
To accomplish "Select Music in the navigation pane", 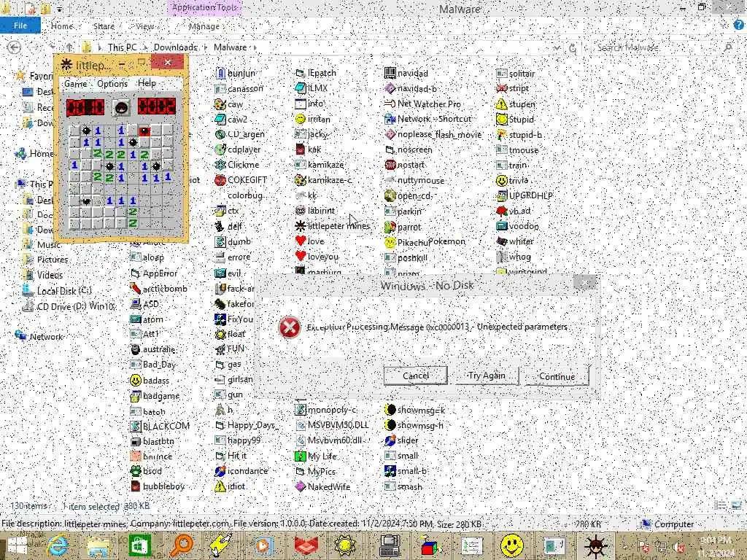I will (x=42, y=244).
